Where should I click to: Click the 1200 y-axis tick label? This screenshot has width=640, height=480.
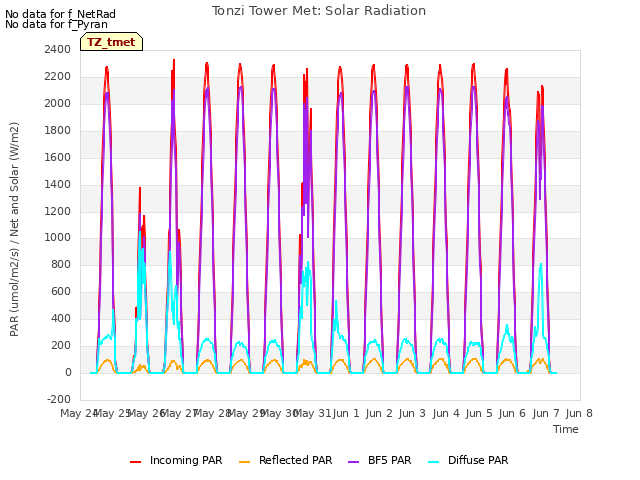58,211
